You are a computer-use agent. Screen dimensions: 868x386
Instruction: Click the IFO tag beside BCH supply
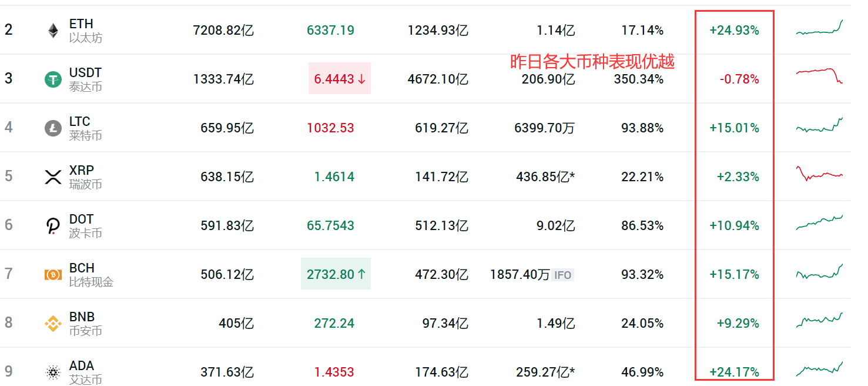[562, 275]
